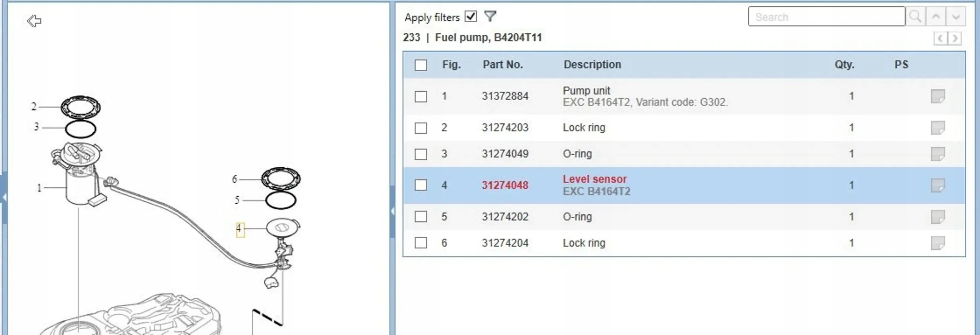Click part number 31372884
This screenshot has width=980, height=335.
point(505,96)
